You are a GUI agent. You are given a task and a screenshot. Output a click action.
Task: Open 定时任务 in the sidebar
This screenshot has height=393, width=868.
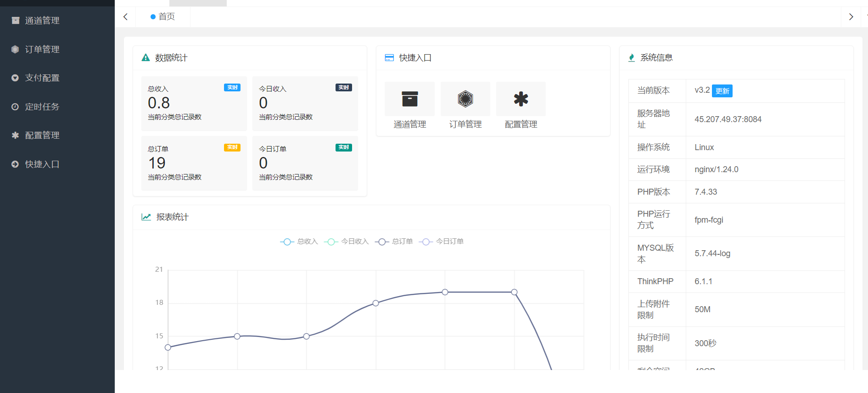[x=57, y=107]
